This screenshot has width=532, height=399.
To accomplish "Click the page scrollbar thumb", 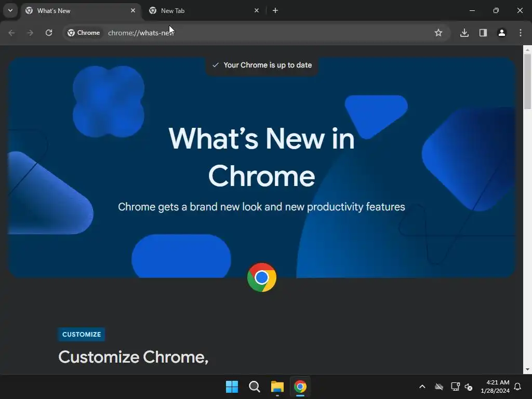I will click(527, 82).
